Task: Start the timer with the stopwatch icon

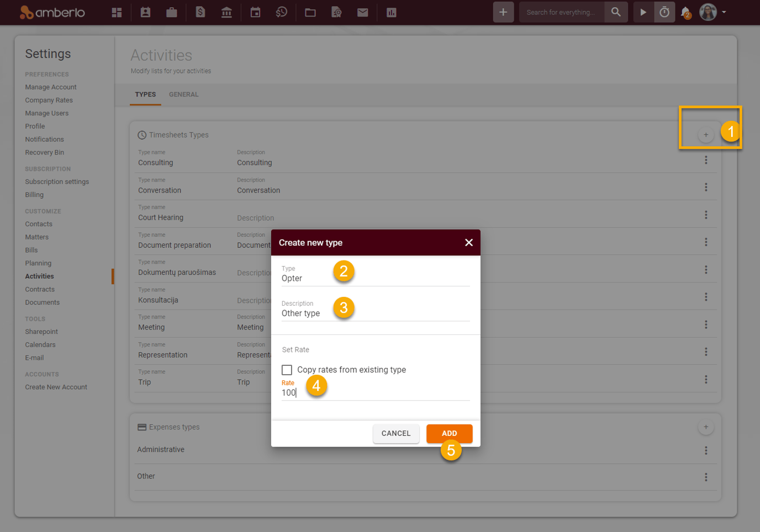Action: click(664, 12)
